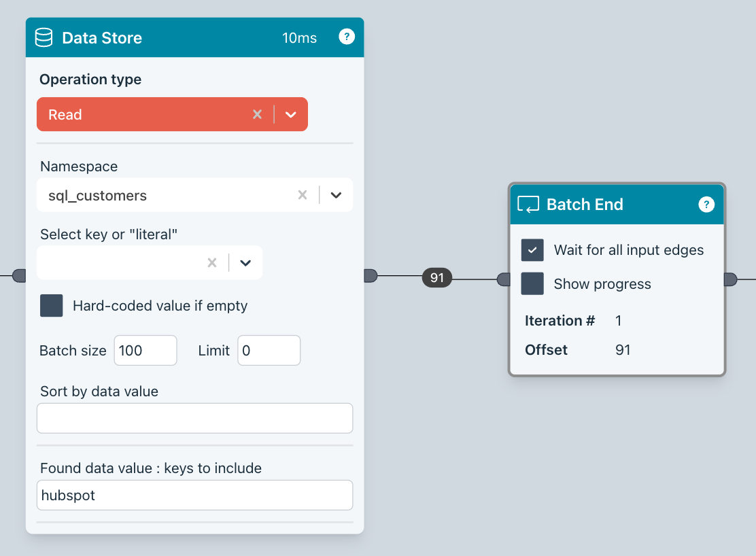Click the 91 edge count badge
The width and height of the screenshot is (756, 556).
coord(437,277)
